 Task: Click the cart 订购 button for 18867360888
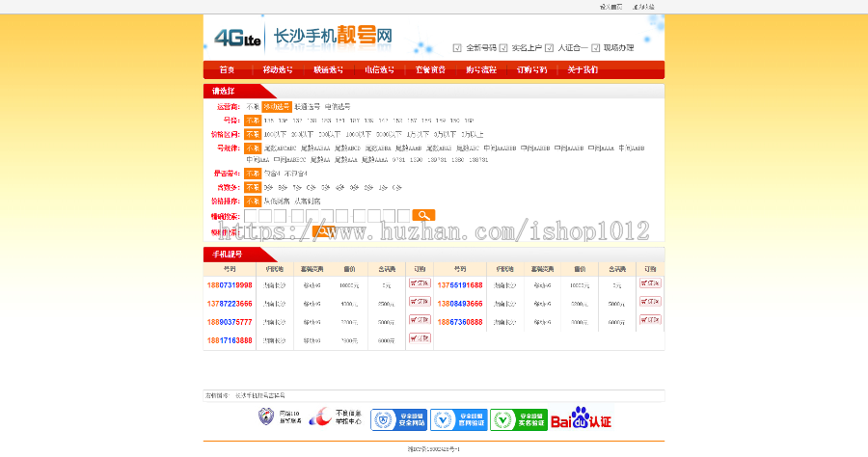650,320
